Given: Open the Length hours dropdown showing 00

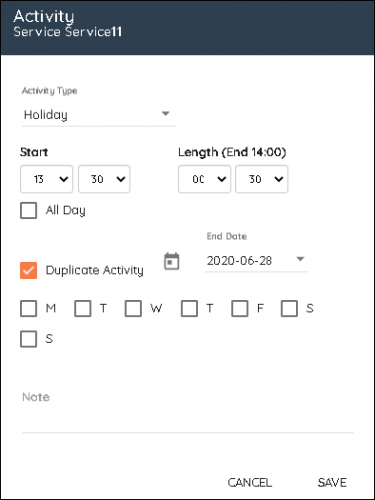Looking at the screenshot, I should point(204,179).
